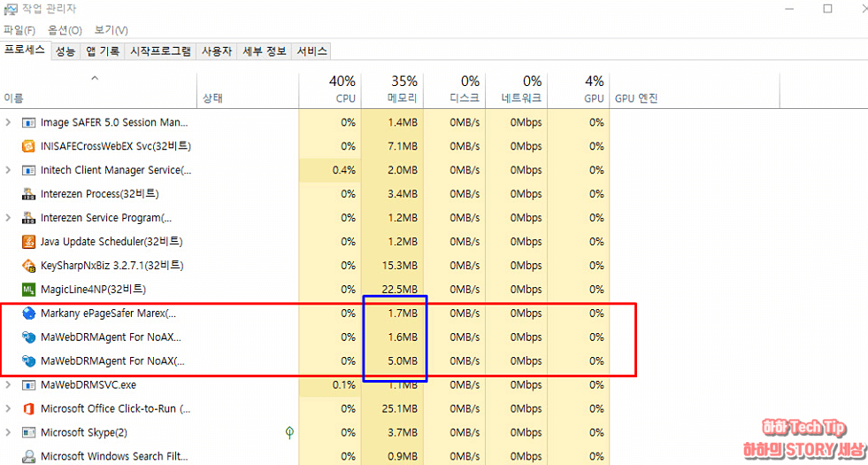Click the KeySharpNxBiz 3.2.7.1 icon
This screenshot has height=465, width=868.
pos(28,266)
